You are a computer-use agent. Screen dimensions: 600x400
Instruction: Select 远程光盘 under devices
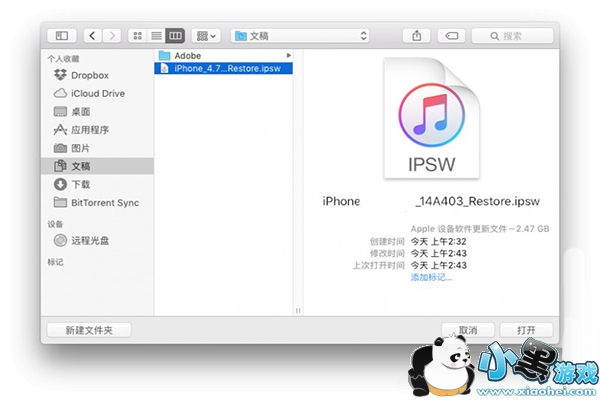point(97,240)
